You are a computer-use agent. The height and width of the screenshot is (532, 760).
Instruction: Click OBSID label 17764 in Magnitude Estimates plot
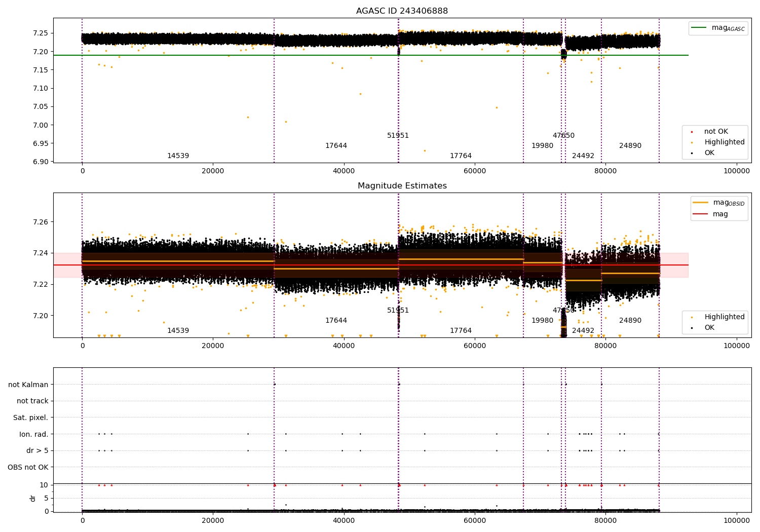pos(461,331)
